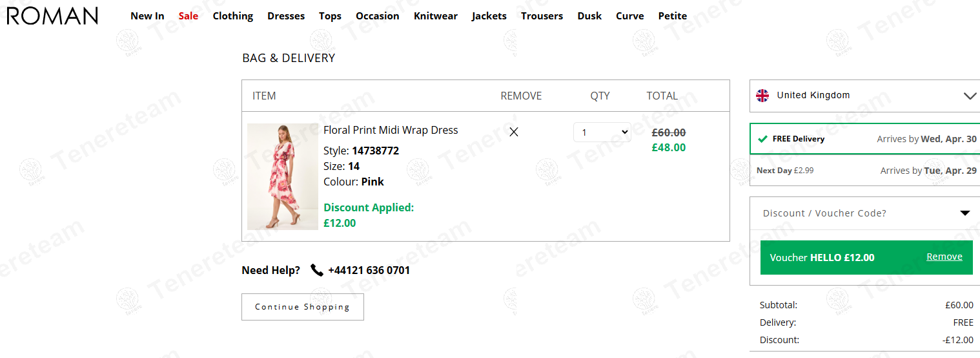The width and height of the screenshot is (980, 358).
Task: Click the pink dress product thumbnail
Action: click(x=283, y=176)
